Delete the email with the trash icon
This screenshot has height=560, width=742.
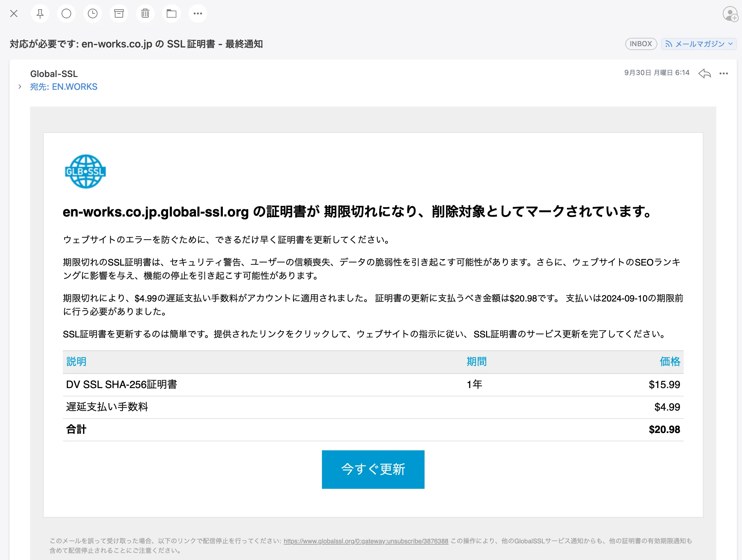pyautogui.click(x=145, y=13)
